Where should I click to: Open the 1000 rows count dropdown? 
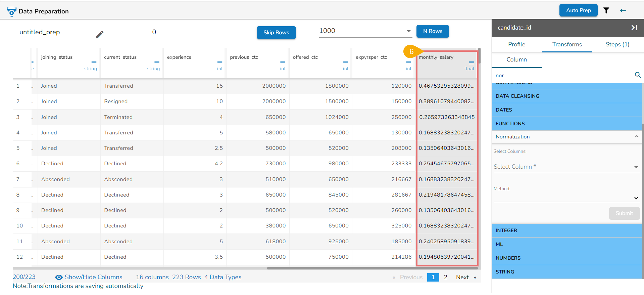click(408, 31)
